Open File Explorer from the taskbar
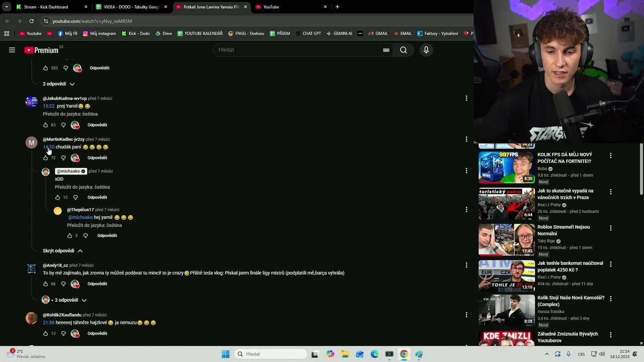The image size is (644, 362). (x=345, y=354)
